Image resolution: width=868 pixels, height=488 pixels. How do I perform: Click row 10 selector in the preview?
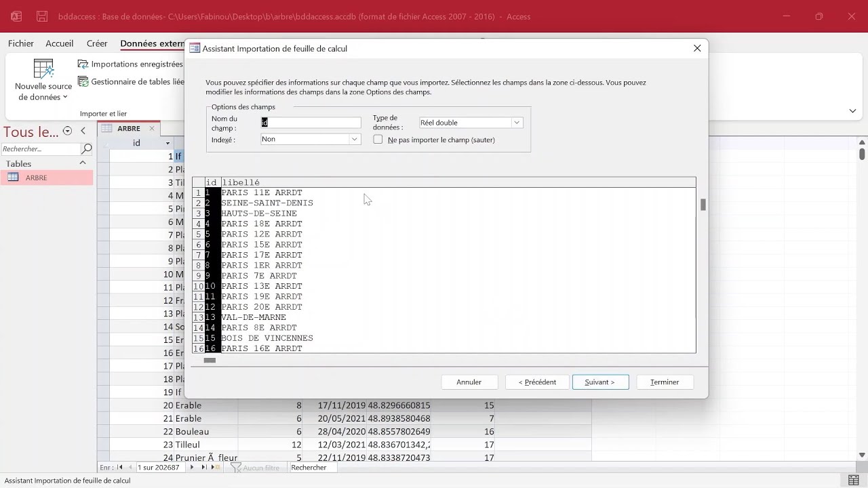[x=199, y=286]
